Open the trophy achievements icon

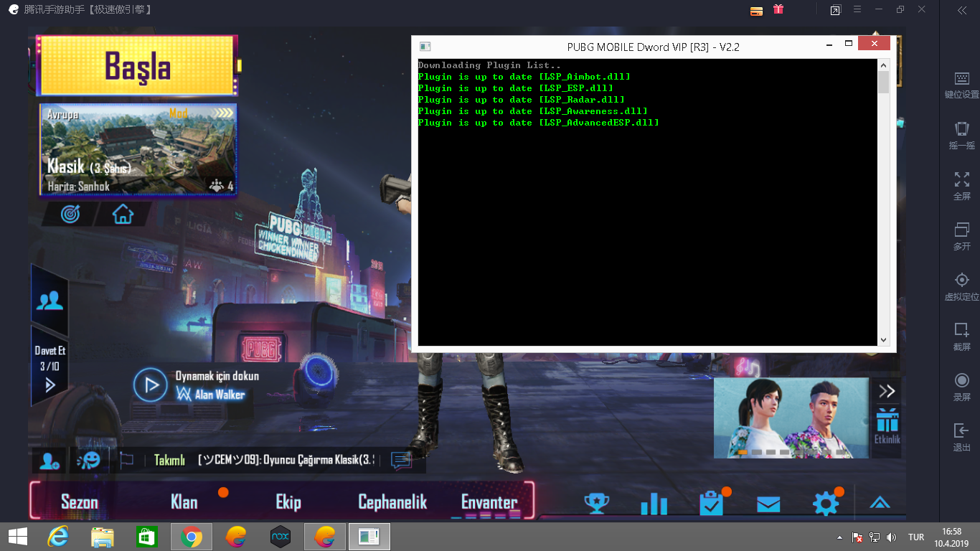[596, 503]
